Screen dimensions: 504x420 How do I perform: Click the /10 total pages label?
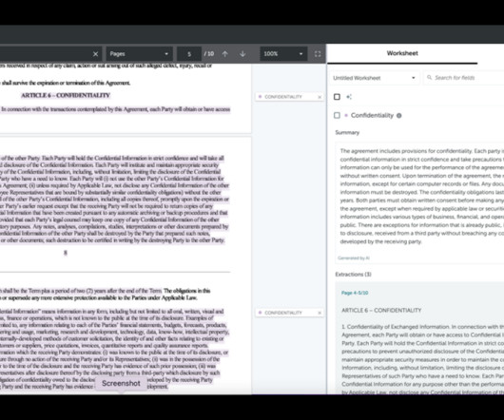[x=209, y=54]
